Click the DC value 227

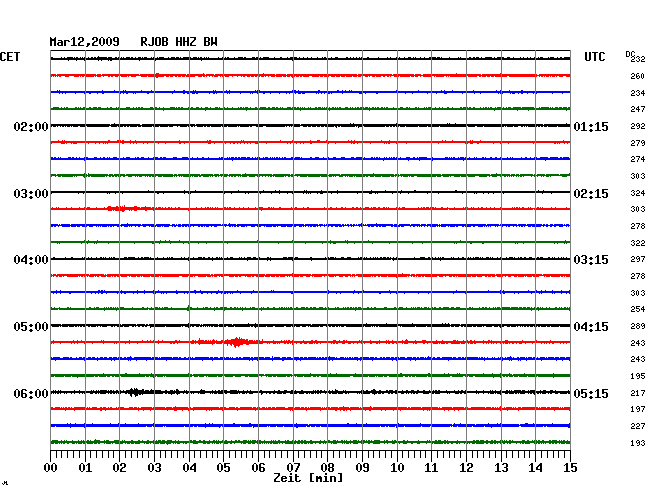[x=638, y=426]
